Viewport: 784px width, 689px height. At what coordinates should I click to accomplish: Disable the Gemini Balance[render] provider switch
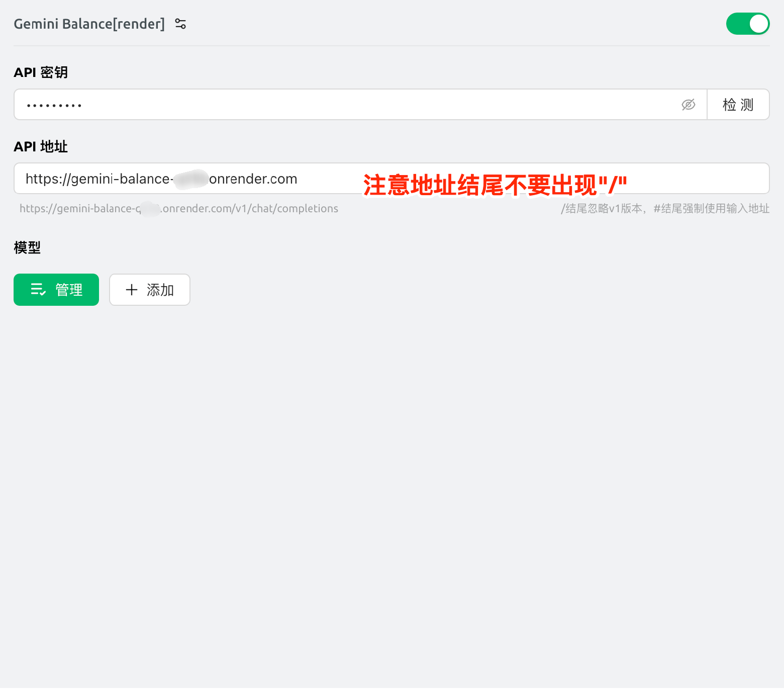(x=748, y=24)
